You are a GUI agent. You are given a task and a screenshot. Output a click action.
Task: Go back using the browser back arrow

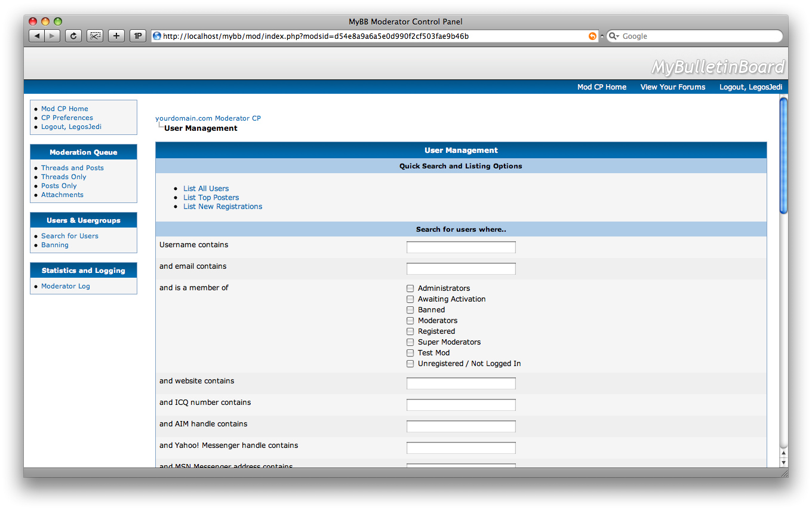(x=37, y=36)
